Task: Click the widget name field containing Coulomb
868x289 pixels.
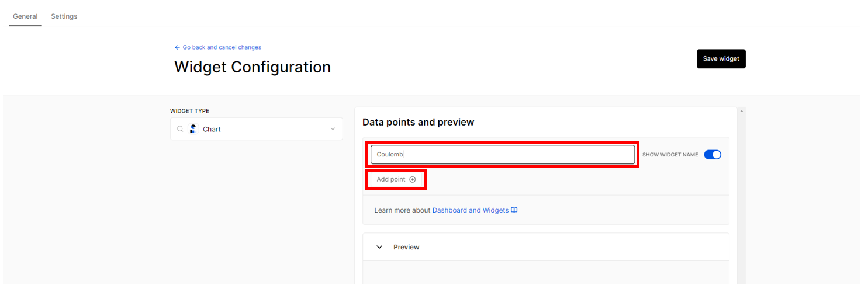Action: click(x=503, y=155)
